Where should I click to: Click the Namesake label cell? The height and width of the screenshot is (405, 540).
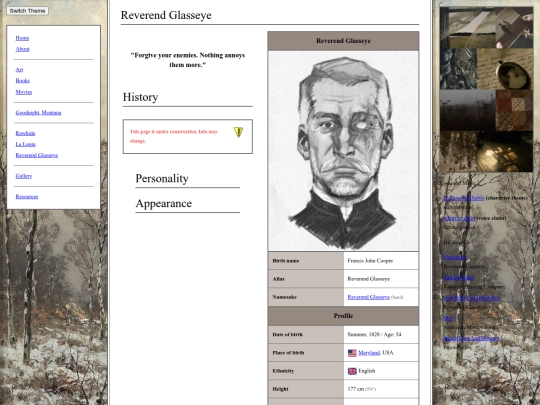306,297
